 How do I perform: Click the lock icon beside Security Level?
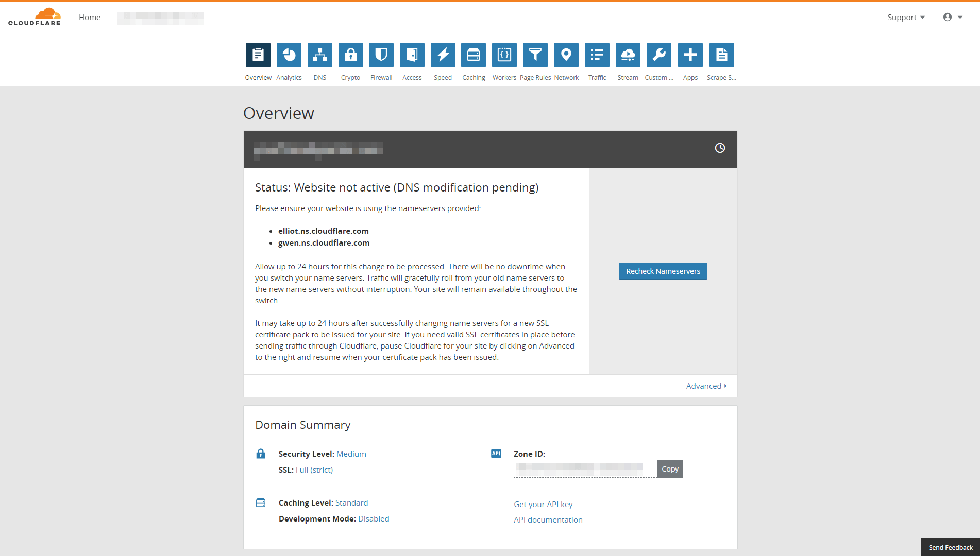click(261, 454)
